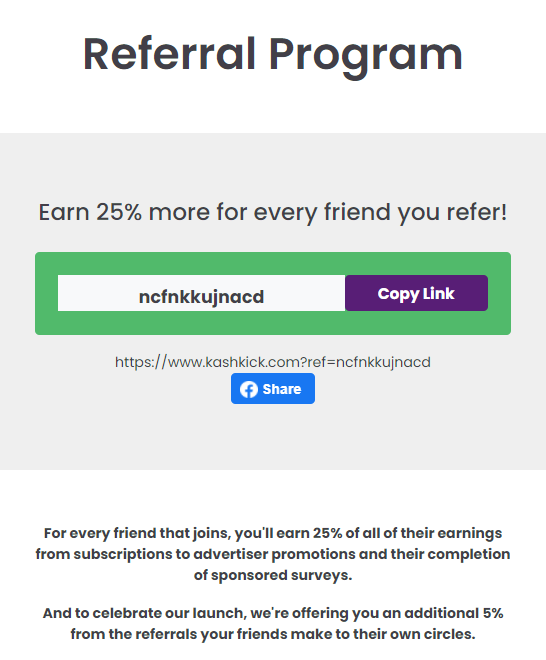The height and width of the screenshot is (660, 546).
Task: Click the word Referral in the title
Action: [169, 53]
